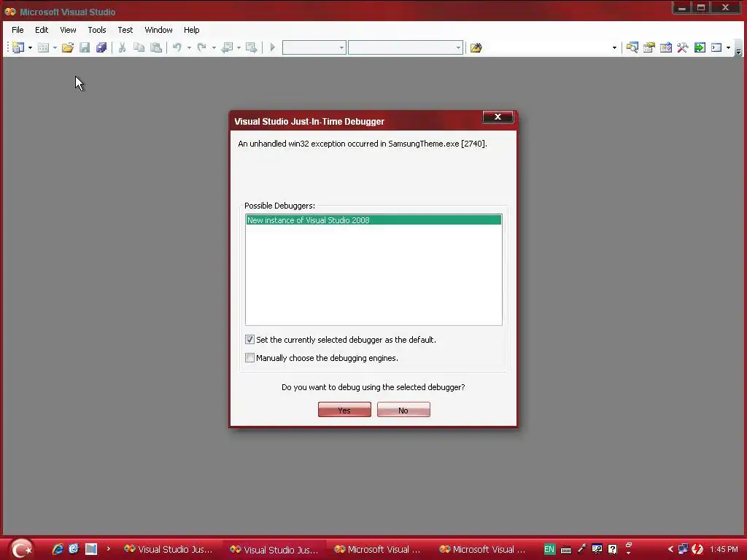Click the New Project toolbar icon
Screen dimensions: 747x560
click(x=18, y=47)
